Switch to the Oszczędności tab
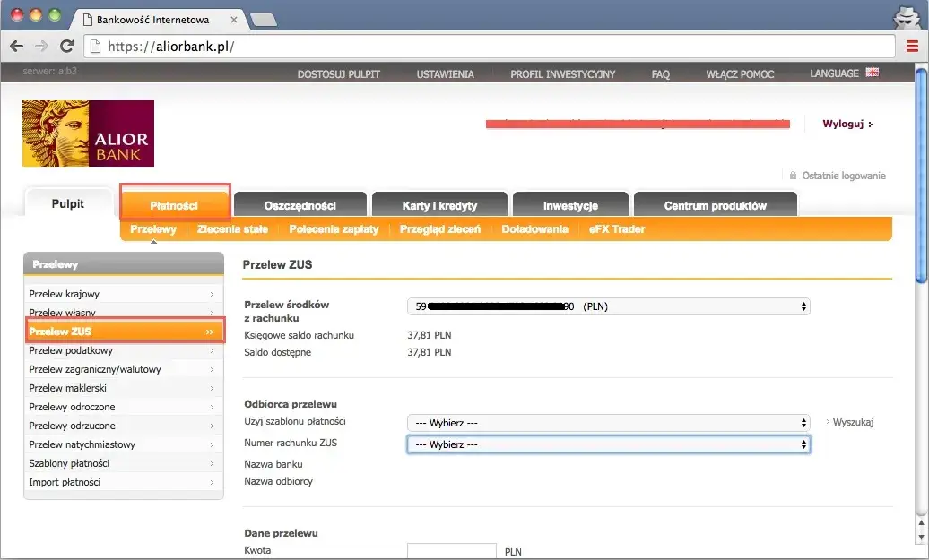This screenshot has height=560, width=929. click(300, 206)
